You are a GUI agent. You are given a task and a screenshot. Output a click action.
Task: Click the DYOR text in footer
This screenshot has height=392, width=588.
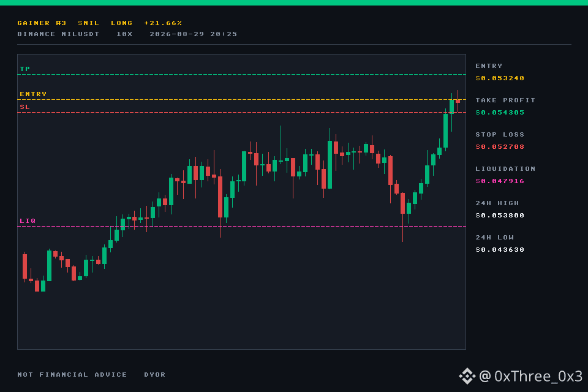click(x=155, y=374)
